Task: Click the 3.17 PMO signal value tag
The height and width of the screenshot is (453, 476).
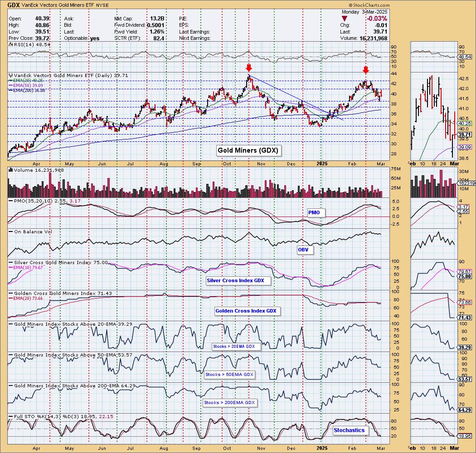Action: [x=463, y=207]
